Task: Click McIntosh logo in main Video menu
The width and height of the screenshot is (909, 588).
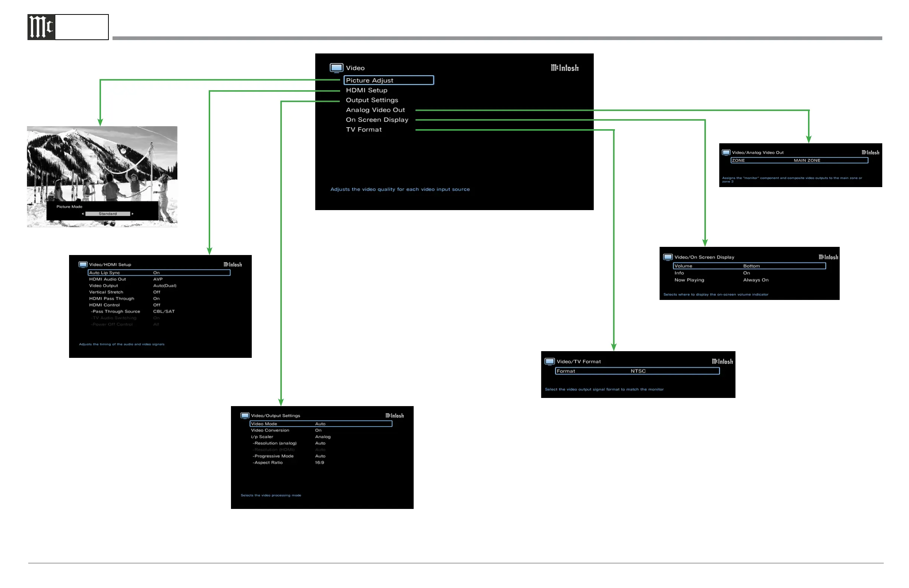Action: tap(564, 68)
